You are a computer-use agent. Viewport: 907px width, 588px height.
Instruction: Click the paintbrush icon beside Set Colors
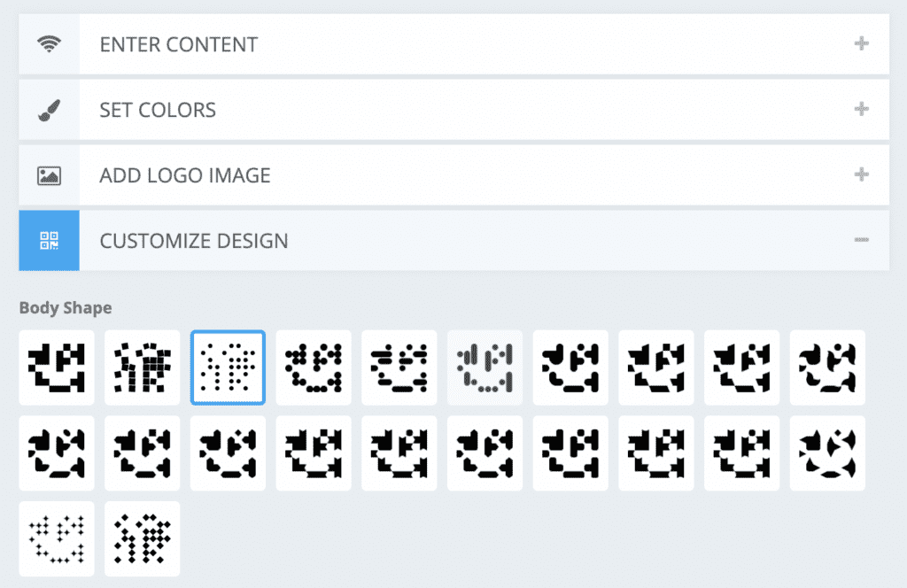coord(50,110)
